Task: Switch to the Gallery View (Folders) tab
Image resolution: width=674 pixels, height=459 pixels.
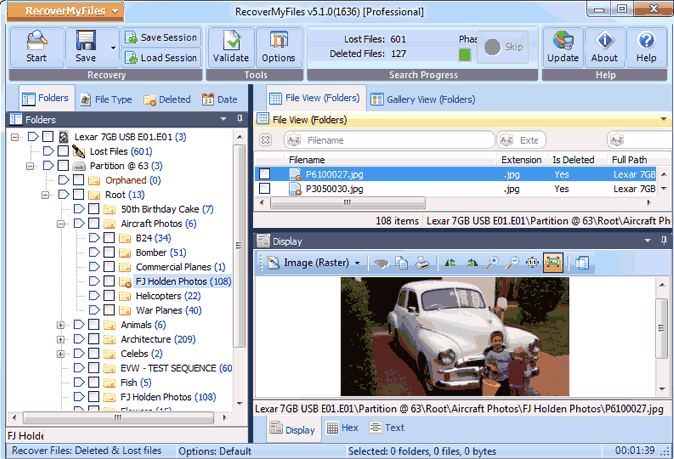Action: 421,99
